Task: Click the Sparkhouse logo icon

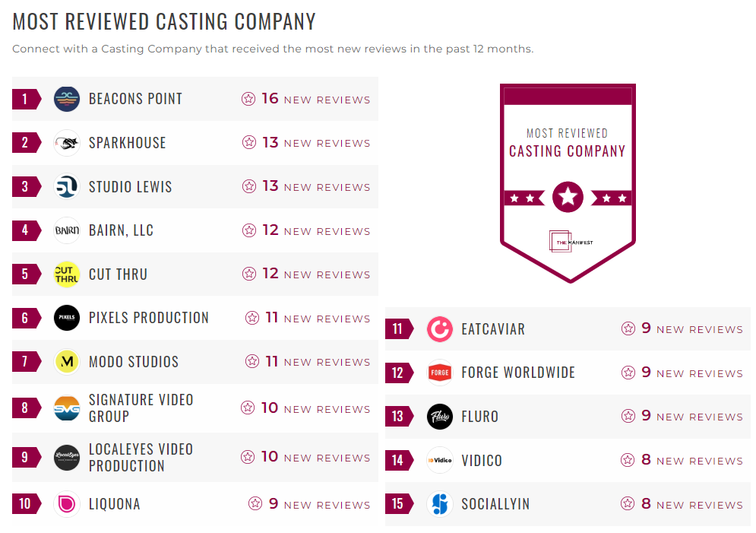Action: point(67,143)
